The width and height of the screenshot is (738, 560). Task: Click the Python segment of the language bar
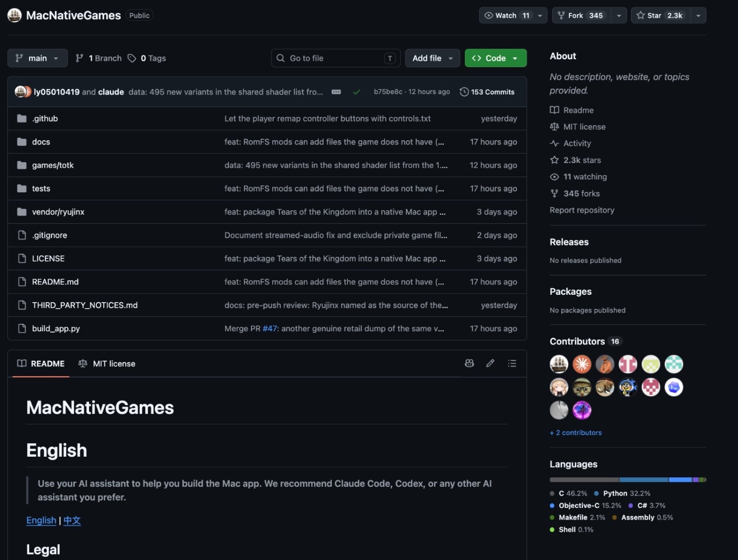click(x=644, y=479)
